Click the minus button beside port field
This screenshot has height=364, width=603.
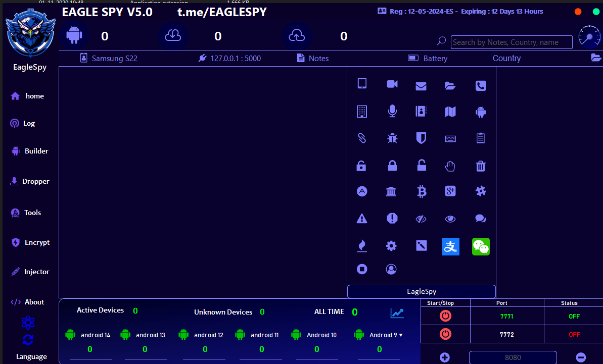point(581,357)
